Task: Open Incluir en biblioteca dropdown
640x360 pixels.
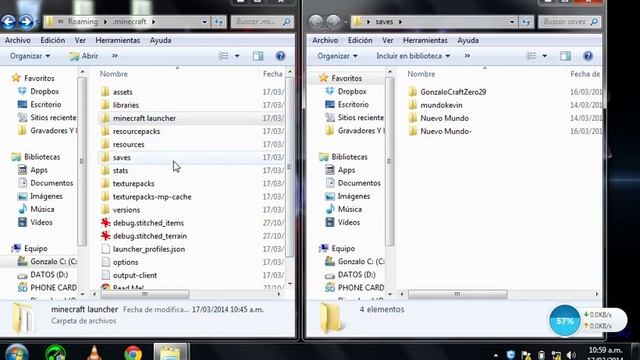Action: pyautogui.click(x=413, y=56)
